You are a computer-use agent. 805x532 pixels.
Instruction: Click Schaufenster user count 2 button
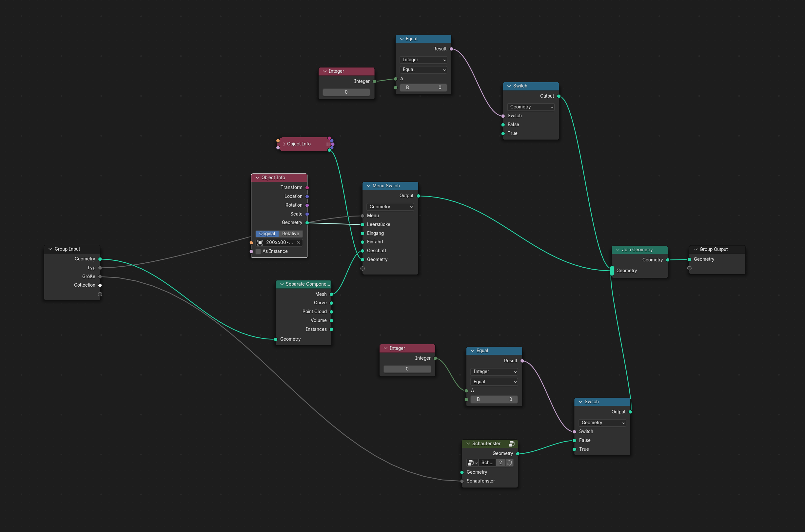(500, 463)
